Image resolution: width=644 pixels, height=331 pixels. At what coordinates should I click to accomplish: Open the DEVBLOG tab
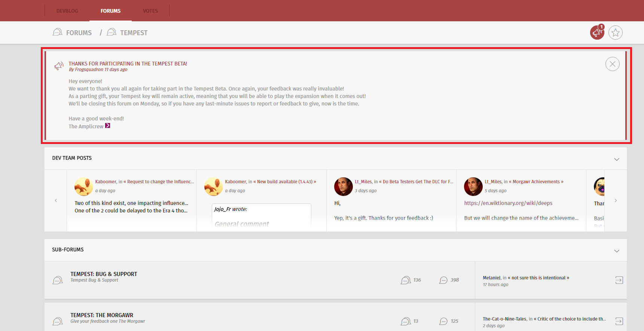pyautogui.click(x=67, y=11)
